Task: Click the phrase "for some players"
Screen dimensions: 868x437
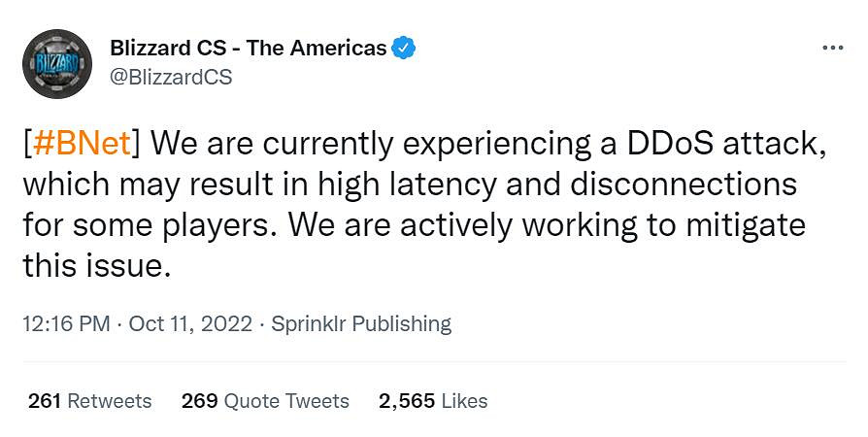Action: (145, 225)
